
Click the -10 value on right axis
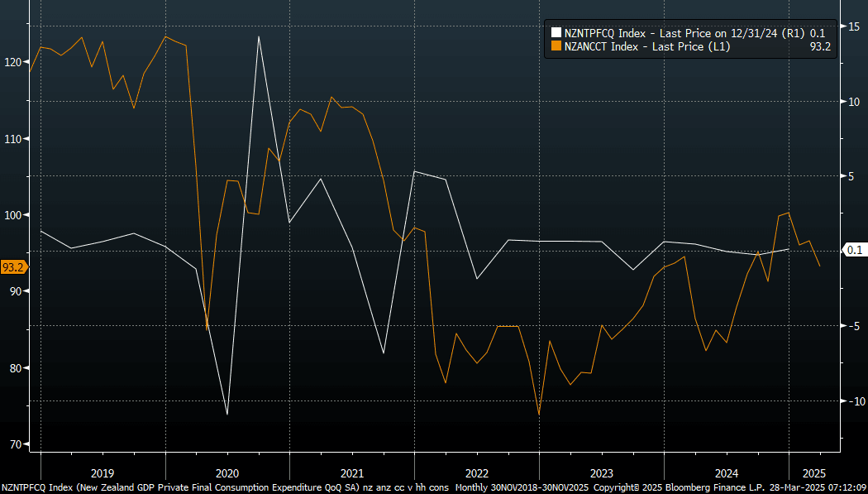[854, 401]
